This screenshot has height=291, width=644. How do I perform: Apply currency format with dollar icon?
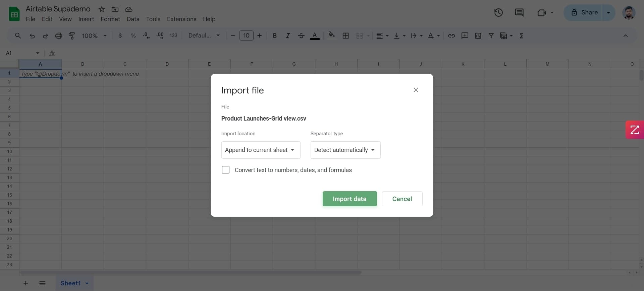[x=120, y=35]
